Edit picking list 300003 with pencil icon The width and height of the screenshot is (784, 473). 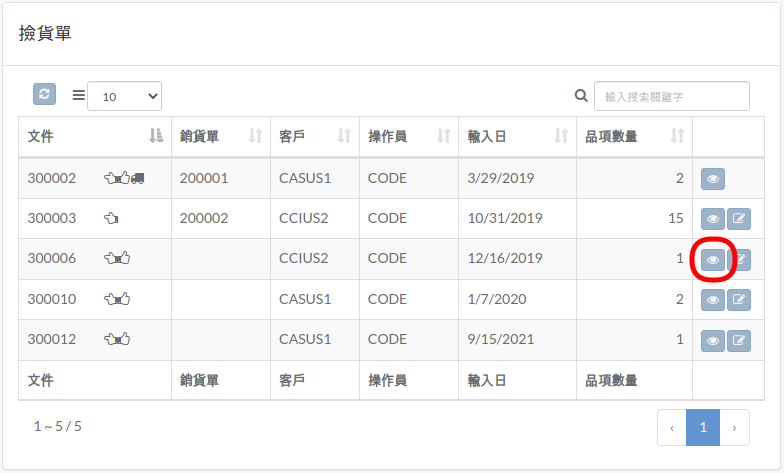(x=739, y=219)
